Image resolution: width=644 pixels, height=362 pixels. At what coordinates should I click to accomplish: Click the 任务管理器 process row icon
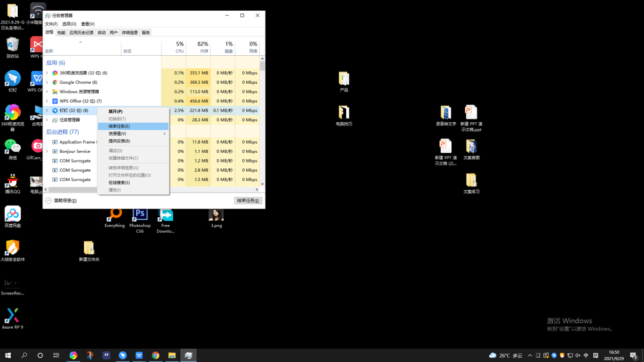tap(55, 120)
